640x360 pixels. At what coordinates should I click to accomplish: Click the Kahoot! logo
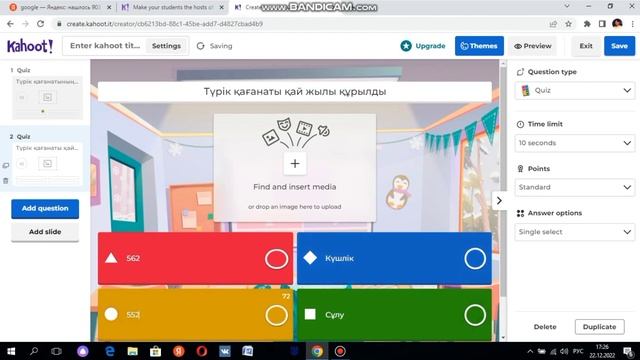pyautogui.click(x=30, y=46)
